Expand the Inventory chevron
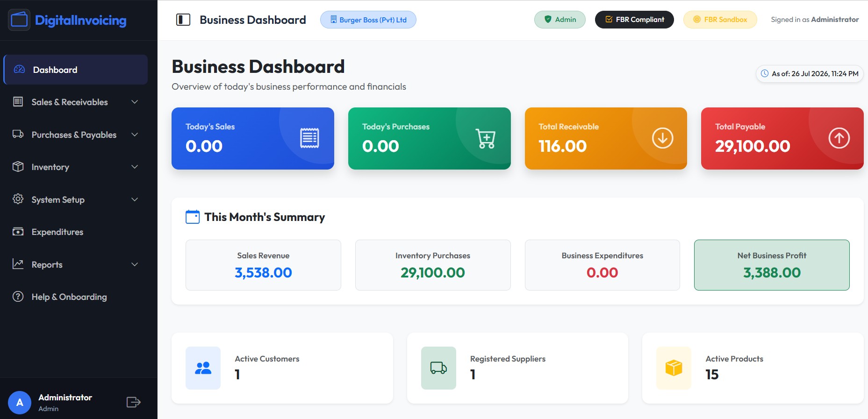The width and height of the screenshot is (868, 419). 135,167
